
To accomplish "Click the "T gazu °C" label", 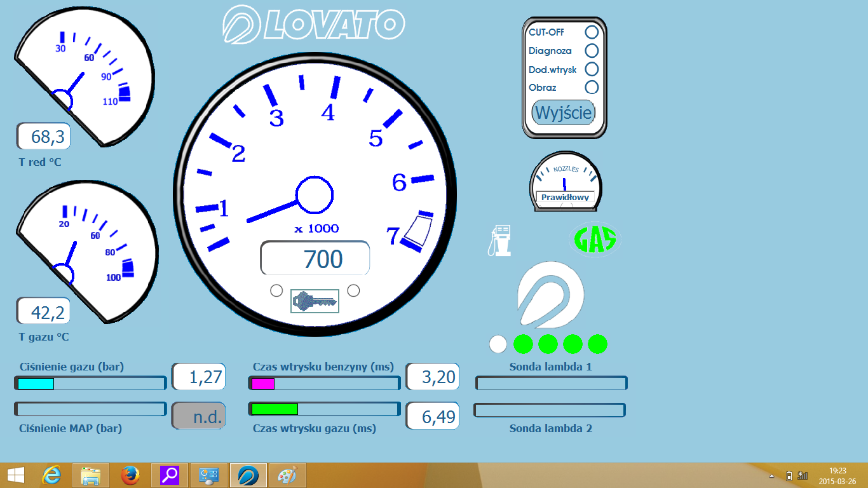I will pos(44,337).
